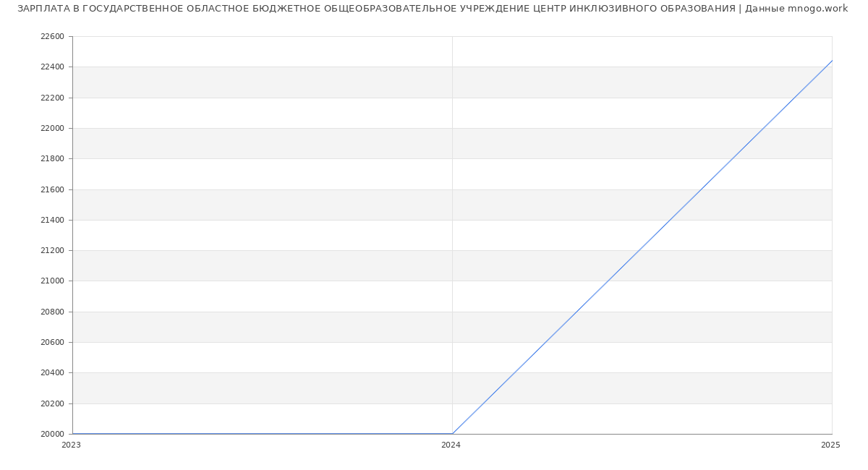Click the 20200 y-axis label
This screenshot has width=868, height=470.
click(x=52, y=404)
